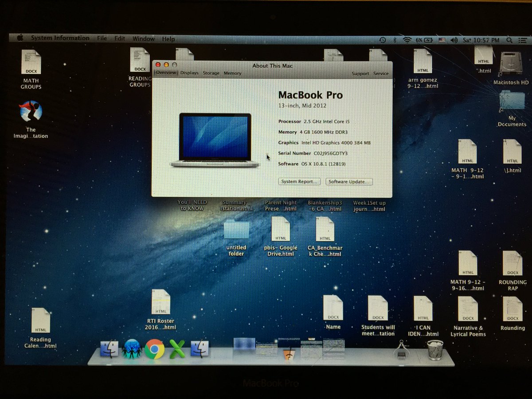Open Finder from the dock's left end

(109, 349)
